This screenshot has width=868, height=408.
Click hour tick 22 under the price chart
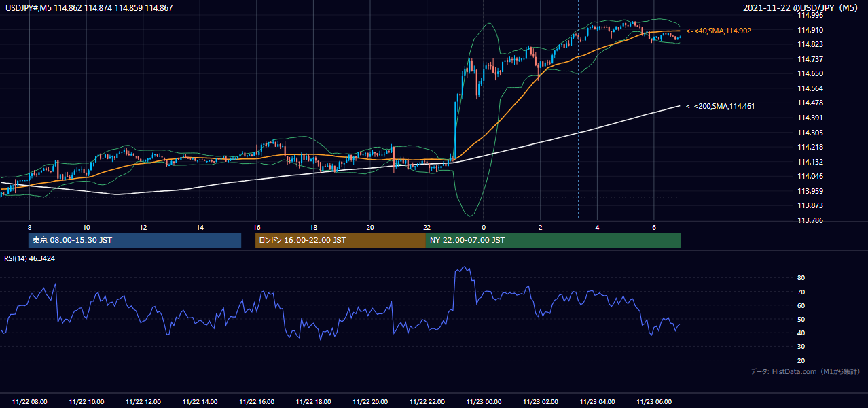[427, 227]
